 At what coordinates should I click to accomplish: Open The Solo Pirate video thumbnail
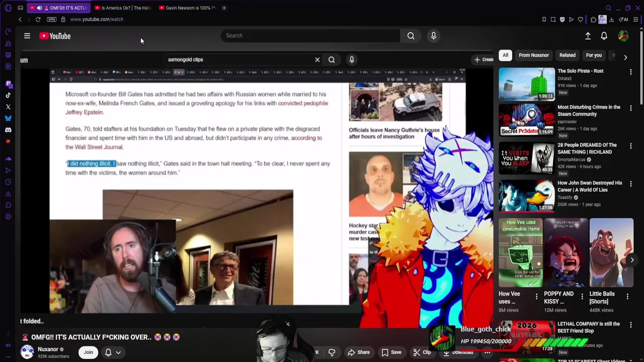coord(526,83)
